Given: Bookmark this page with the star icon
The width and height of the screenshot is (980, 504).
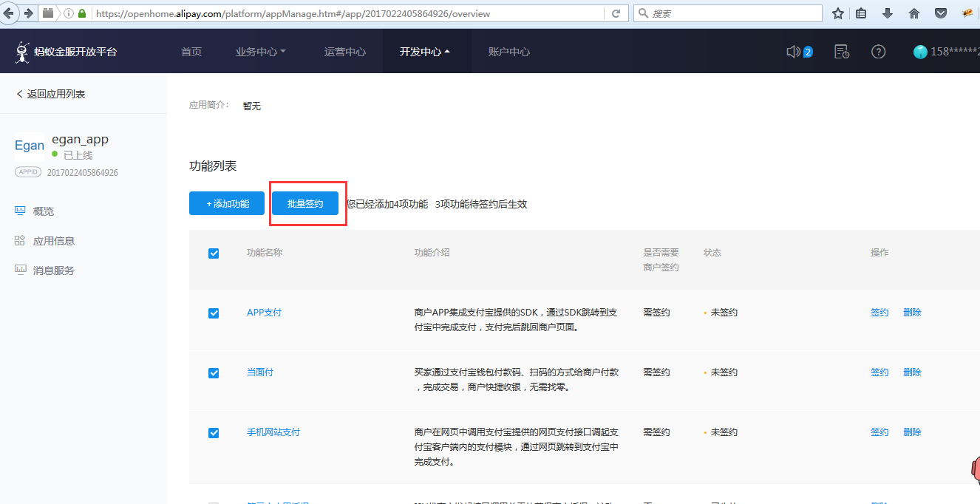Looking at the screenshot, I should pyautogui.click(x=837, y=13).
